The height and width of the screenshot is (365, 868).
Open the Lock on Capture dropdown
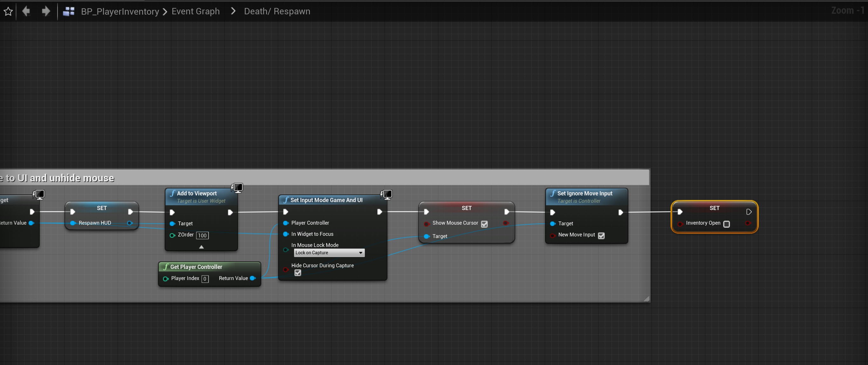pos(329,253)
